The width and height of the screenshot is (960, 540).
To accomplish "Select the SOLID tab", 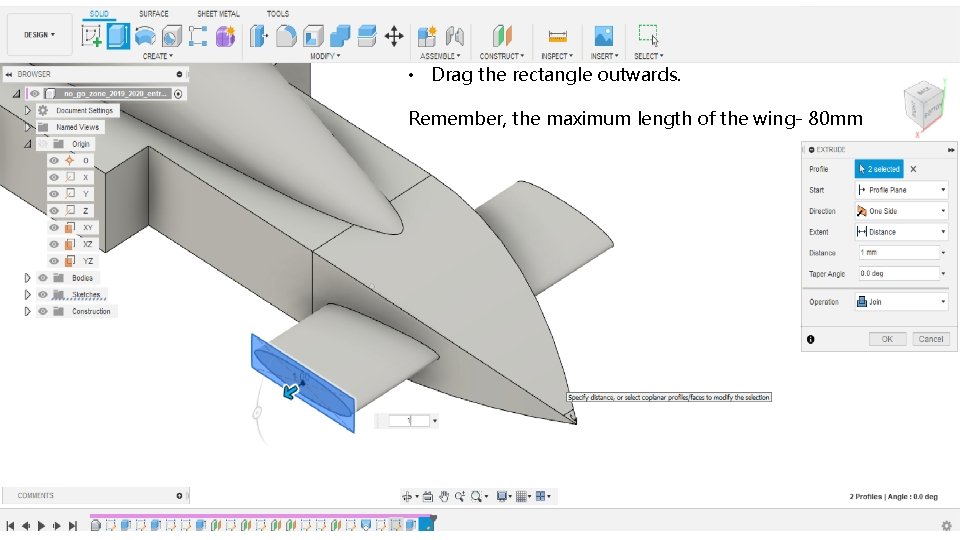I will pos(99,13).
